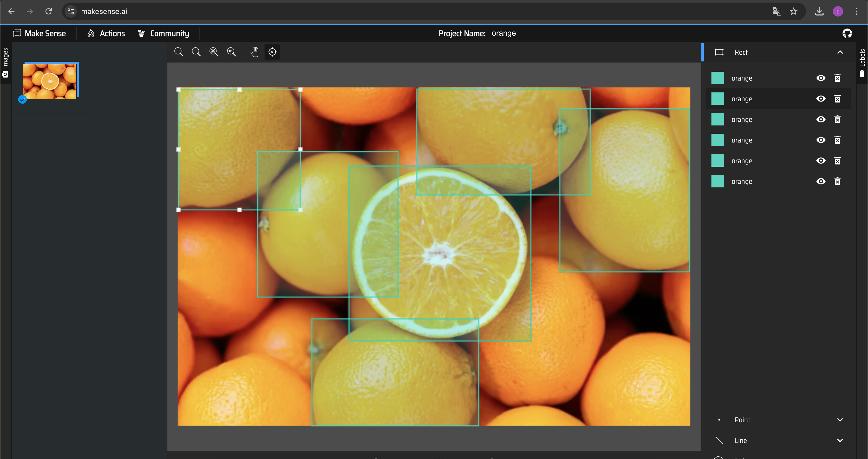This screenshot has width=868, height=459.
Task: Delete the fifth orange label
Action: coord(837,161)
